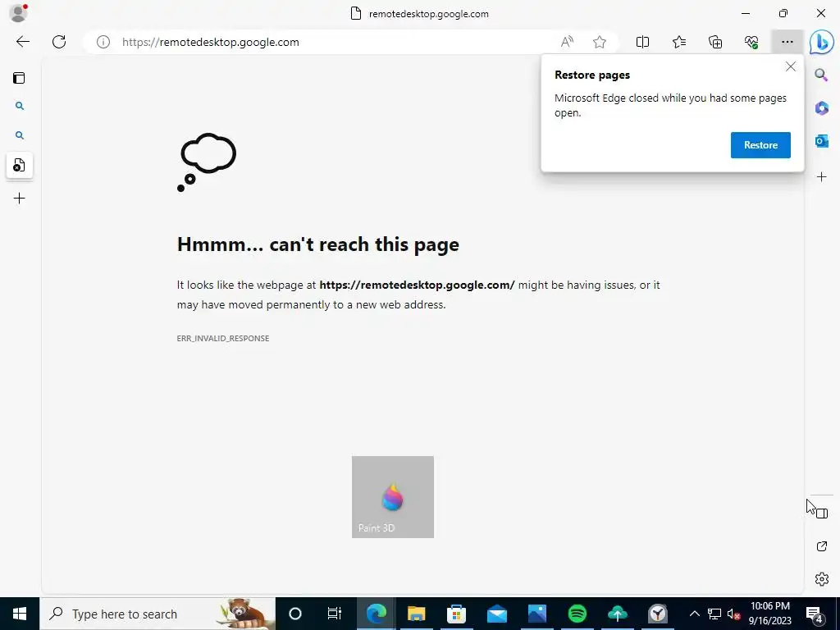Switch to Microsoft Edge on the taskbar

point(376,614)
